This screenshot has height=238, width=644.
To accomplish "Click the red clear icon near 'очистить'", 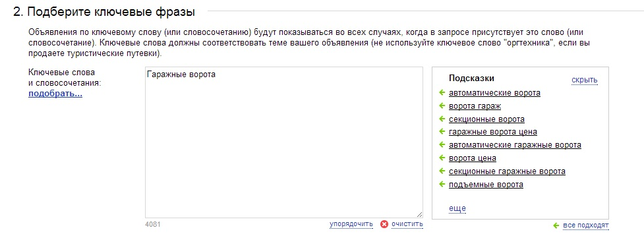I will tap(384, 224).
